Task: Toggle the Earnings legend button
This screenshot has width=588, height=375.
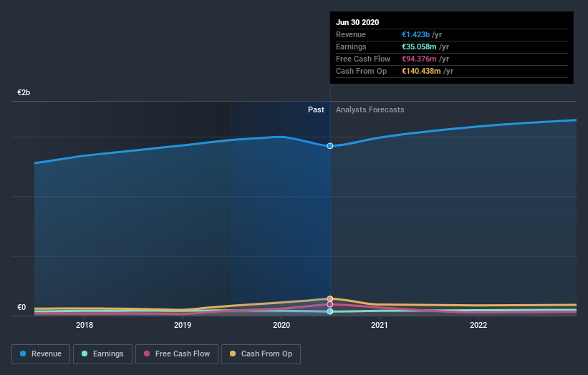Action: point(102,354)
